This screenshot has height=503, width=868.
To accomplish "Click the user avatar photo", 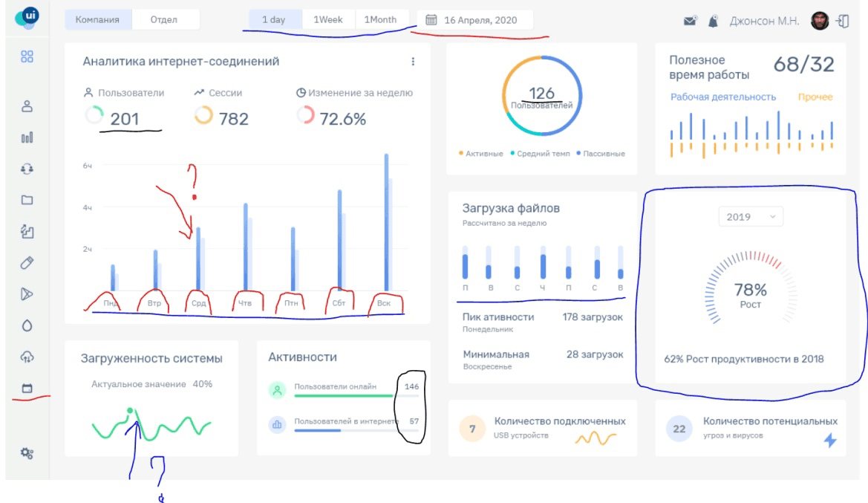I will pyautogui.click(x=820, y=21).
